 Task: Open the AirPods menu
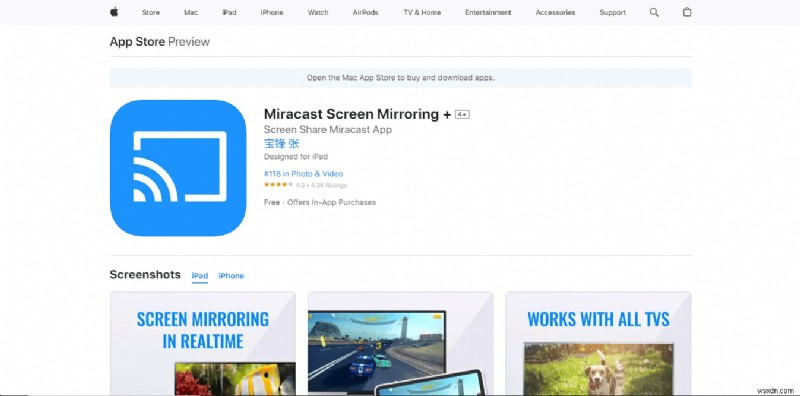coord(365,12)
